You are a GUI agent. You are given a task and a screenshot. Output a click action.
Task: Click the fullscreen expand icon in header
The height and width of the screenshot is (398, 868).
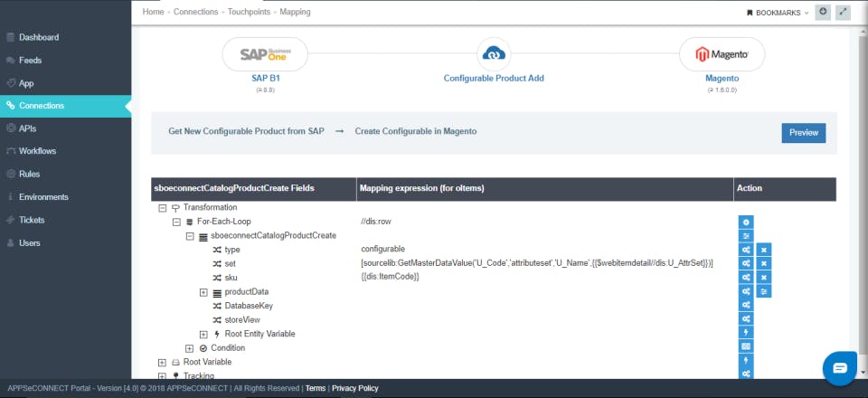(844, 12)
